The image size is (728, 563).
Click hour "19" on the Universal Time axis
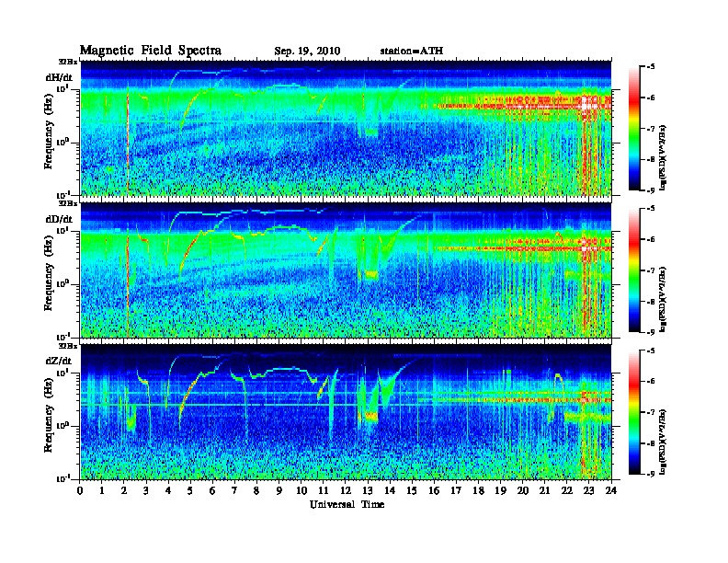[x=500, y=490]
